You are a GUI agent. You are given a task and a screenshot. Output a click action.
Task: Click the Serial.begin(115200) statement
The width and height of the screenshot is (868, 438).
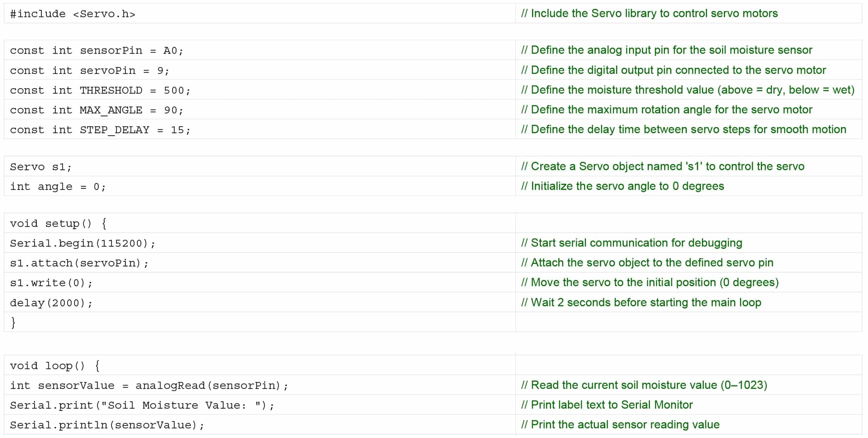pyautogui.click(x=82, y=243)
